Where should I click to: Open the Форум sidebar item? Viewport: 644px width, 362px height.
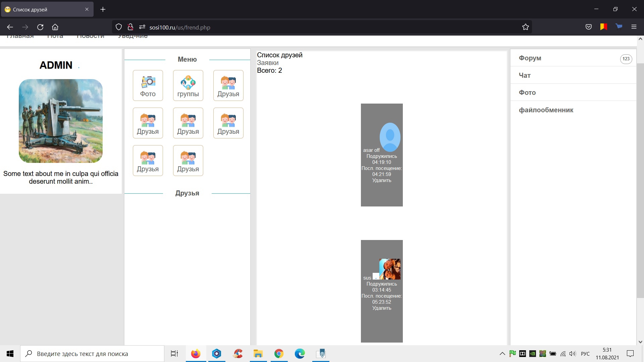point(530,58)
